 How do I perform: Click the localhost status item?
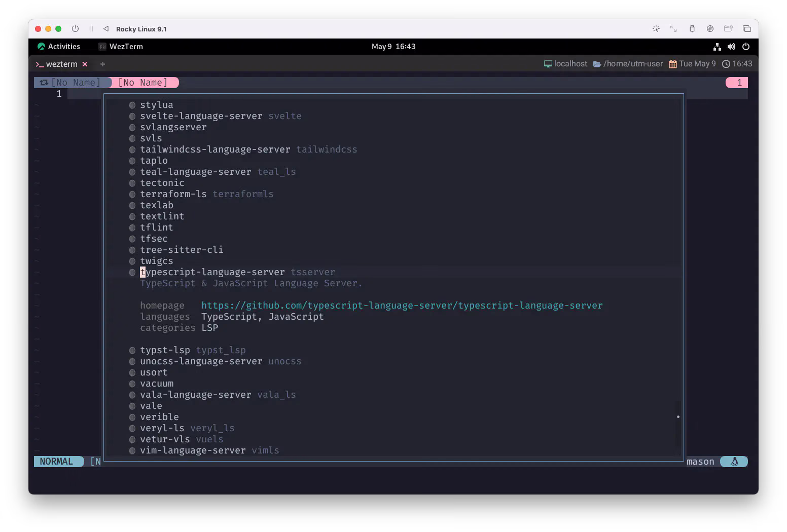(565, 64)
